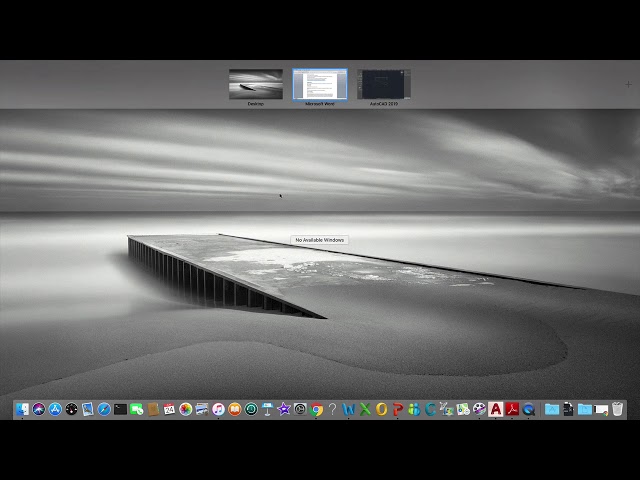Open the green-blue Messenger figures dock icon
Viewport: 640px width, 480px height.
(x=414, y=409)
